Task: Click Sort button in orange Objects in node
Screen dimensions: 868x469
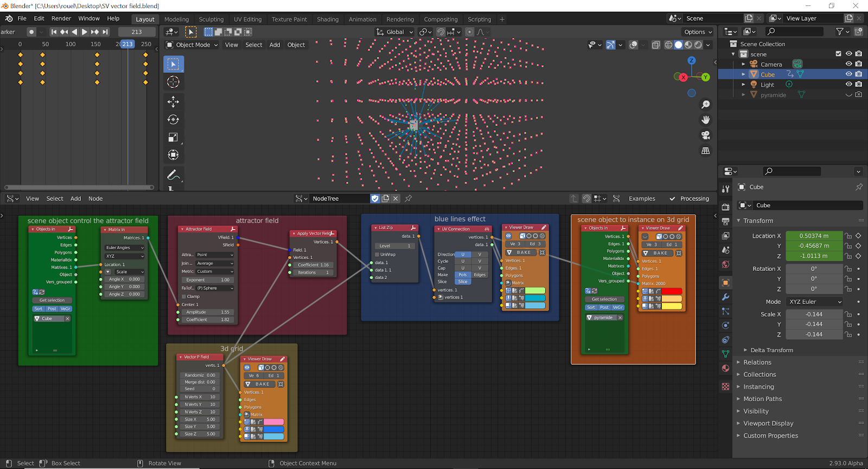Action: click(591, 307)
